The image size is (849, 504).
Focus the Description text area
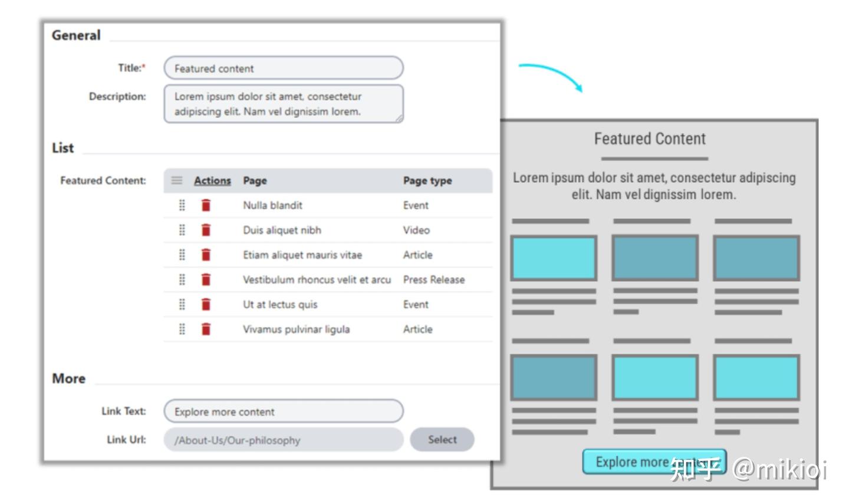point(284,104)
